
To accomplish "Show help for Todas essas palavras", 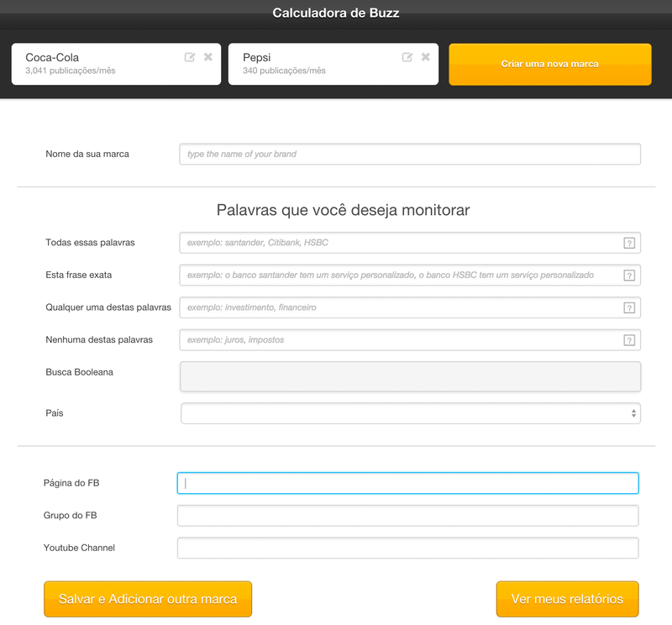I will [629, 244].
